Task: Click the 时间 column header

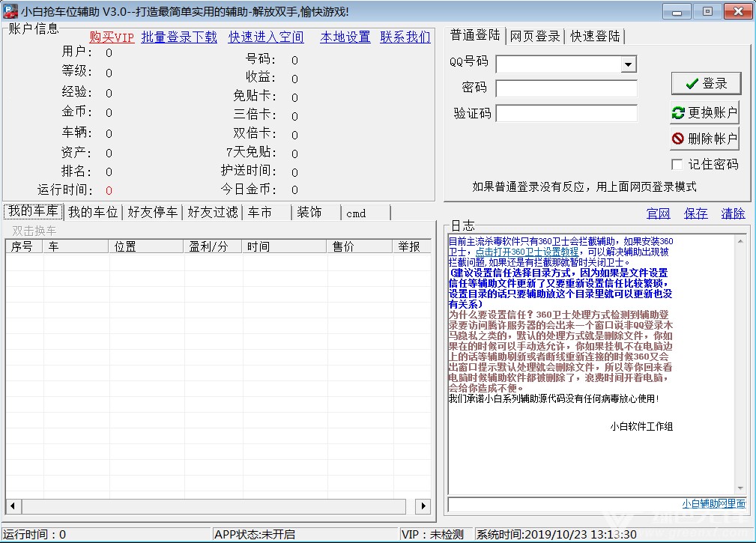Action: [x=285, y=246]
